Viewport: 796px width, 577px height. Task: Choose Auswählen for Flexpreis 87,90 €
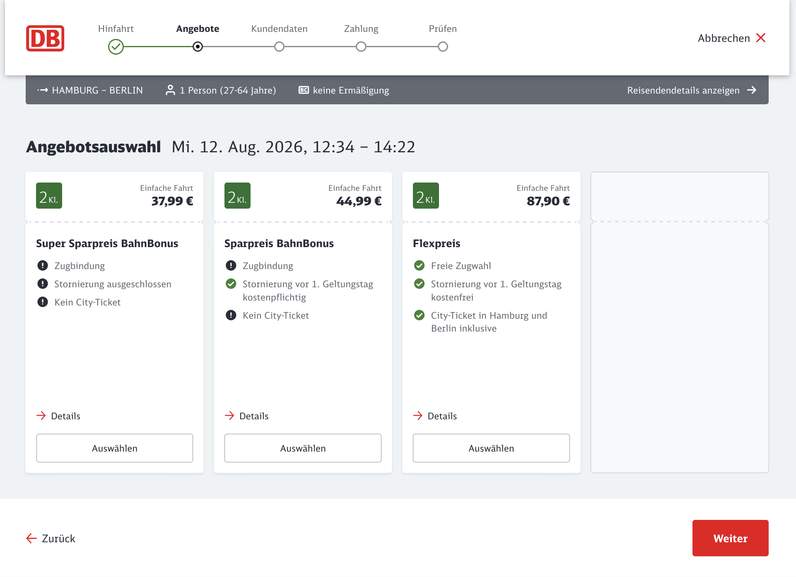(491, 448)
